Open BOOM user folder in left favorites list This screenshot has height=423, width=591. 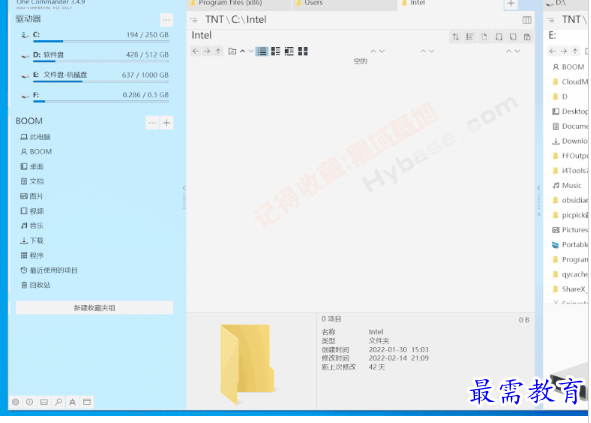tap(36, 152)
